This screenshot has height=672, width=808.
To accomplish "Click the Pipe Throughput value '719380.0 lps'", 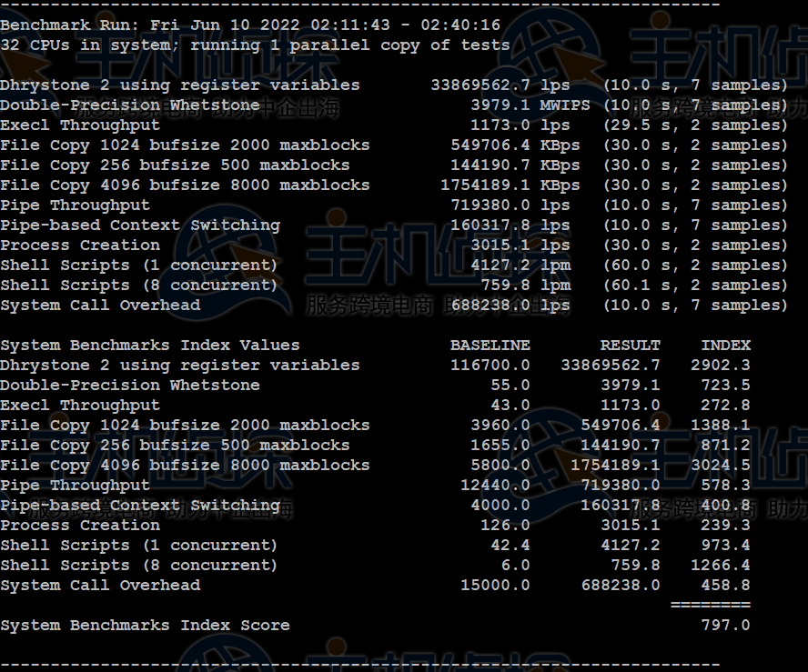I will coord(510,206).
